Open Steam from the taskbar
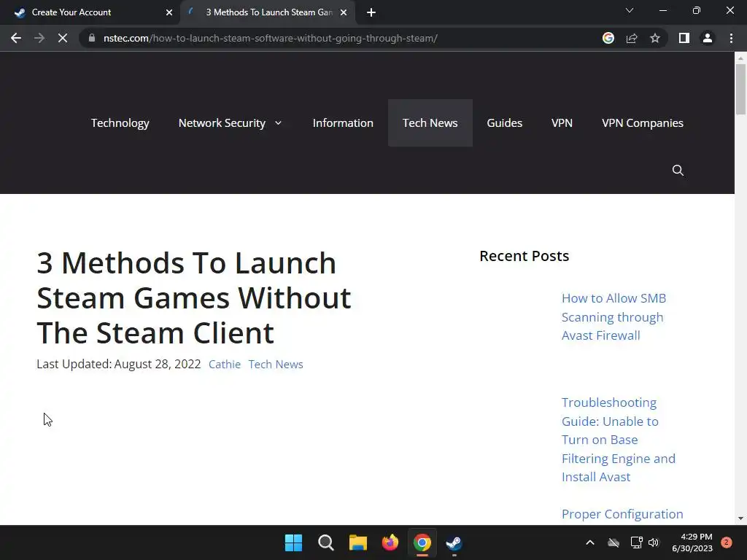Viewport: 747px width, 560px height. [x=454, y=542]
